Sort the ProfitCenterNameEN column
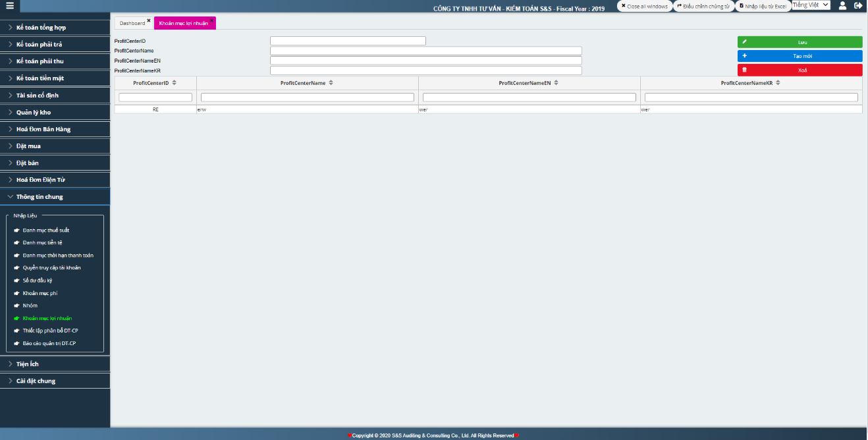868x440 pixels. tap(556, 83)
